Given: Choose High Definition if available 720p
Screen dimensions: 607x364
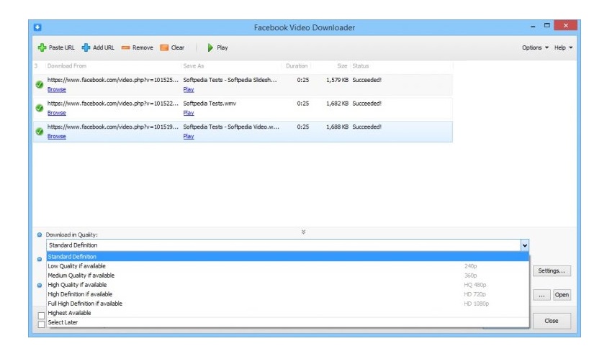Looking at the screenshot, I should 287,294.
